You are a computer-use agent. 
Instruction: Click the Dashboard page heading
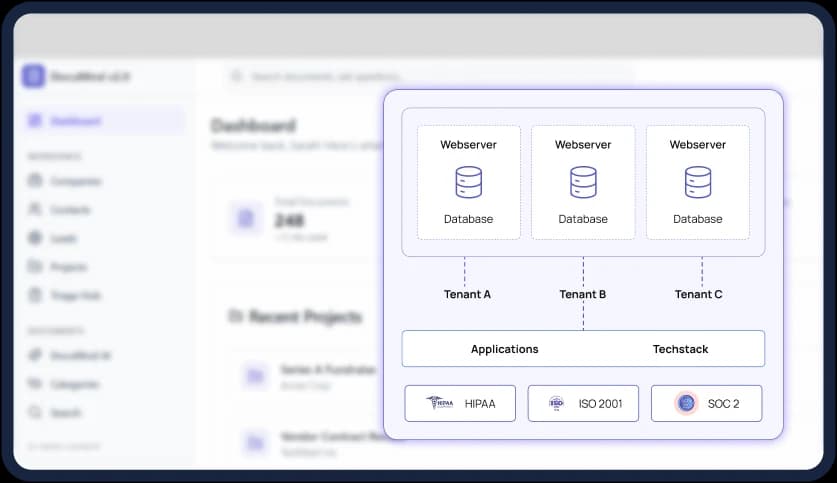click(254, 125)
